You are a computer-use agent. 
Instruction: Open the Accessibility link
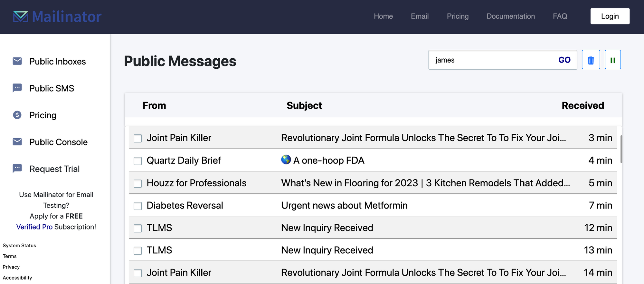tap(17, 278)
